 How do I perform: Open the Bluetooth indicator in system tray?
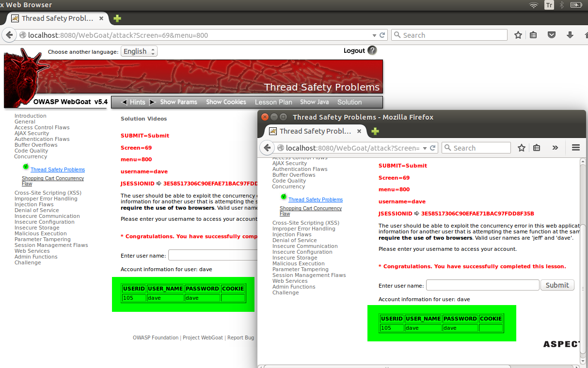click(x=562, y=5)
